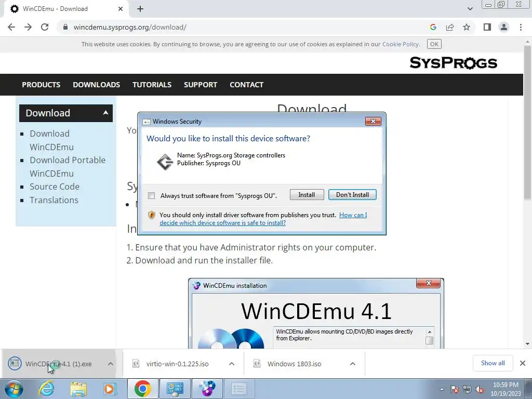
Task: Open the SUPPORT menu
Action: pyautogui.click(x=201, y=85)
